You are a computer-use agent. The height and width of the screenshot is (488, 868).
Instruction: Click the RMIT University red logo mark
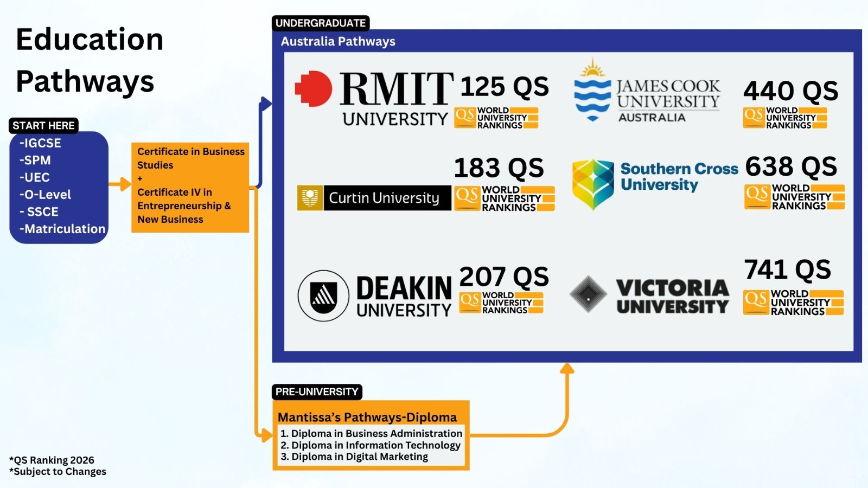(313, 88)
